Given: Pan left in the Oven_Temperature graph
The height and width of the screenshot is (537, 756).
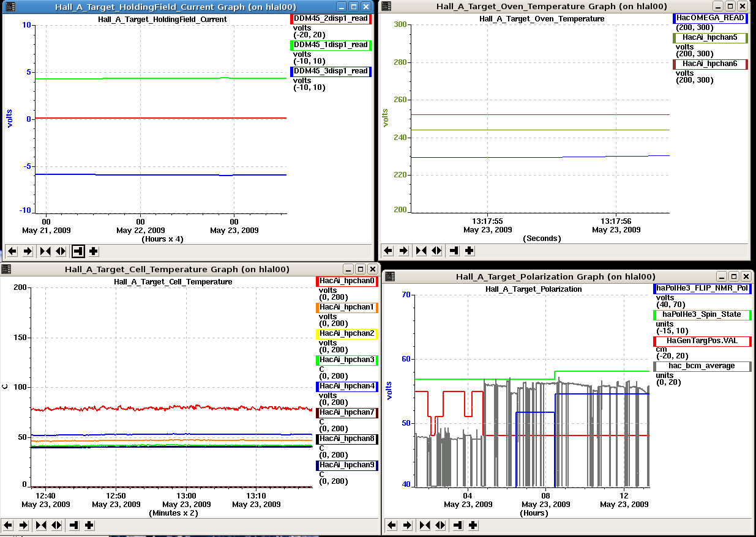Looking at the screenshot, I should click(x=388, y=250).
